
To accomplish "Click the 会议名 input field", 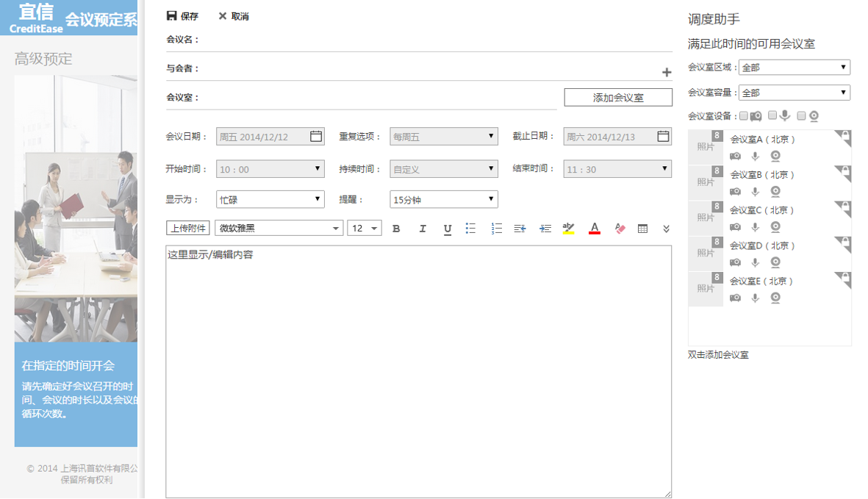I will pyautogui.click(x=419, y=40).
